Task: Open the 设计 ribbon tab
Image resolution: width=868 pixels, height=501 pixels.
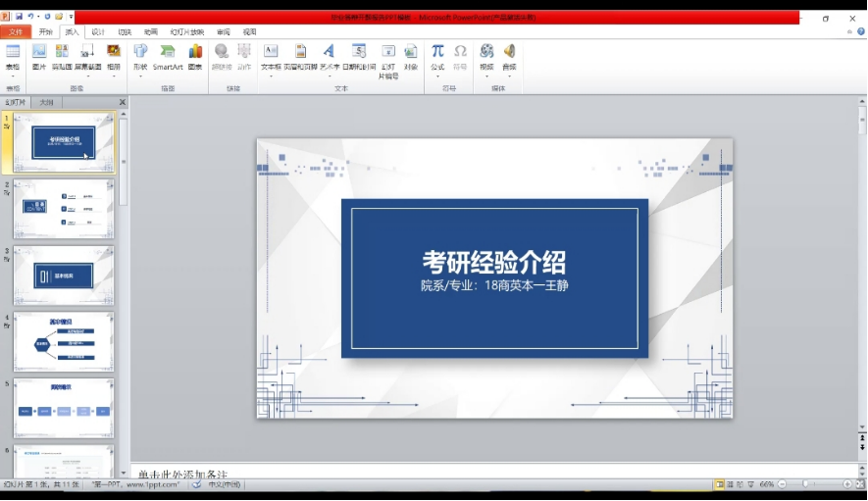Action: click(x=98, y=31)
